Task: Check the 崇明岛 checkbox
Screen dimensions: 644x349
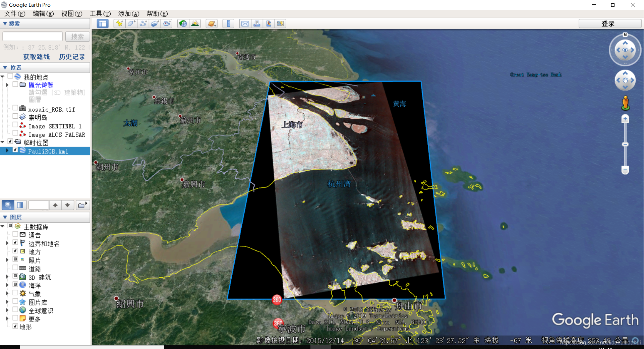Action: click(15, 116)
